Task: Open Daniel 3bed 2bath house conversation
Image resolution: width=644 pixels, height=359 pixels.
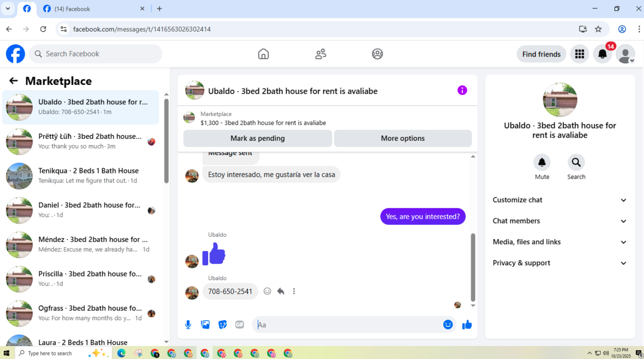Action: pos(81,210)
